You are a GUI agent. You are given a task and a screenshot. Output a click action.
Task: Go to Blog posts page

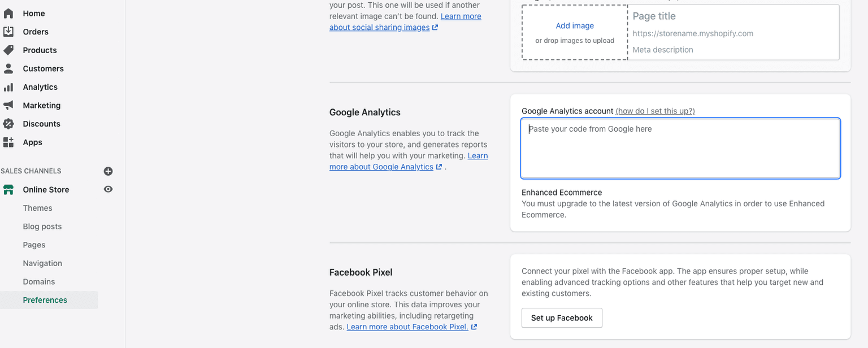click(x=42, y=227)
